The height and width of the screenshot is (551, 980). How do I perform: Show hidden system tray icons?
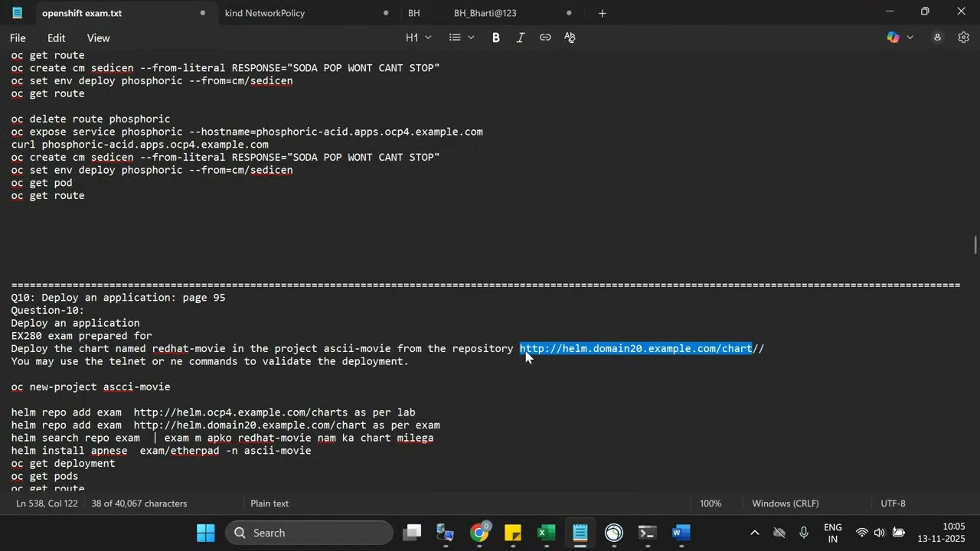click(754, 533)
